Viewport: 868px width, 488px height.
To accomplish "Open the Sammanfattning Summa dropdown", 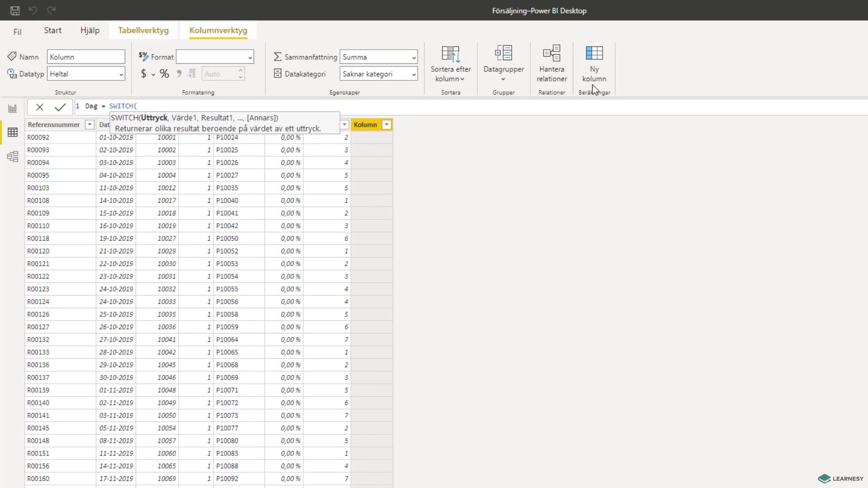I will (378, 57).
